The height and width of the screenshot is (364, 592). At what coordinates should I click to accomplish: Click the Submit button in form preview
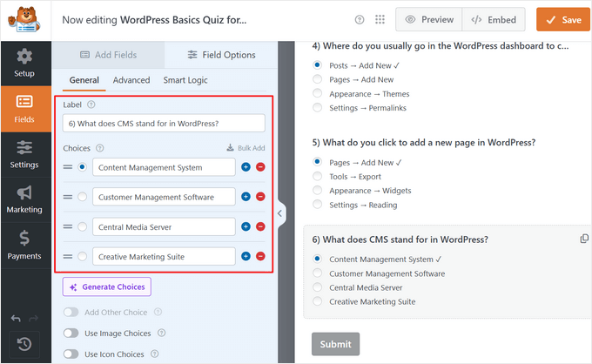[x=335, y=344]
